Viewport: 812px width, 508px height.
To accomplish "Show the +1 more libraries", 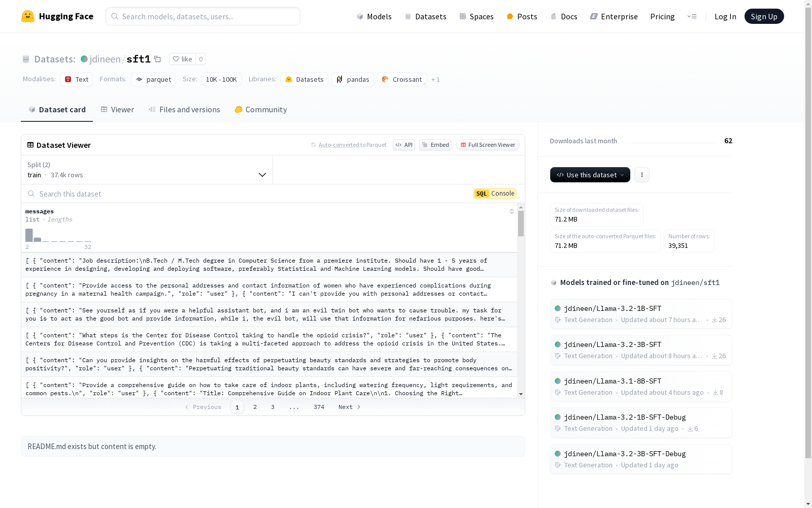I will [x=435, y=79].
